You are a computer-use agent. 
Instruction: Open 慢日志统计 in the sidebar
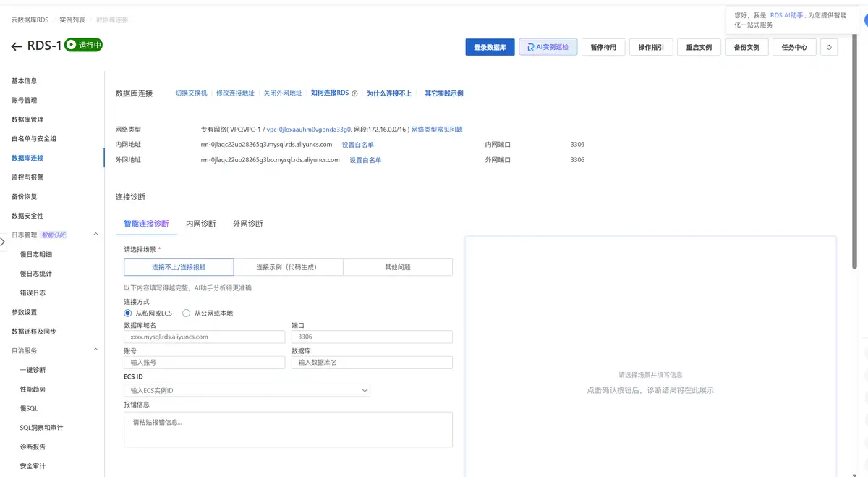click(36, 274)
